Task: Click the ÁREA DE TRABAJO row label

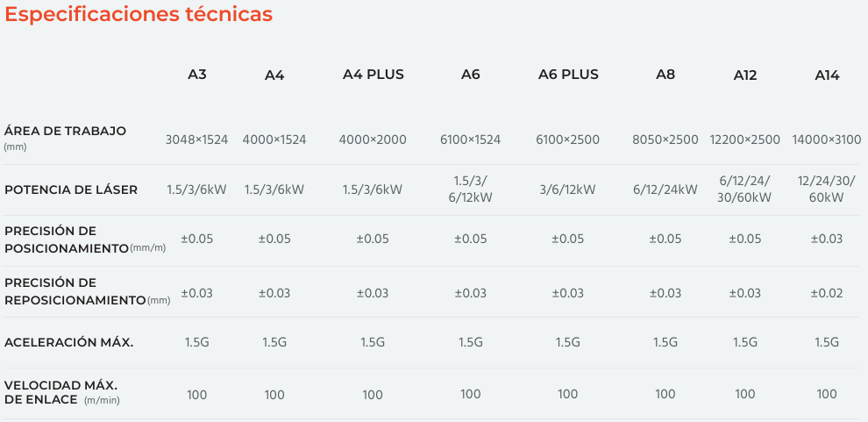Action: tap(66, 138)
